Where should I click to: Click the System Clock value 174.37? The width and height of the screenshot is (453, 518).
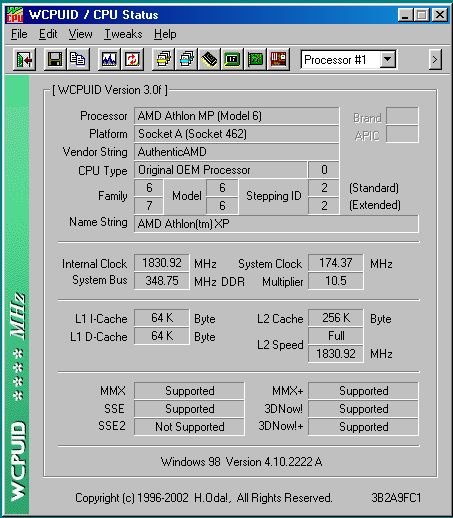(336, 263)
